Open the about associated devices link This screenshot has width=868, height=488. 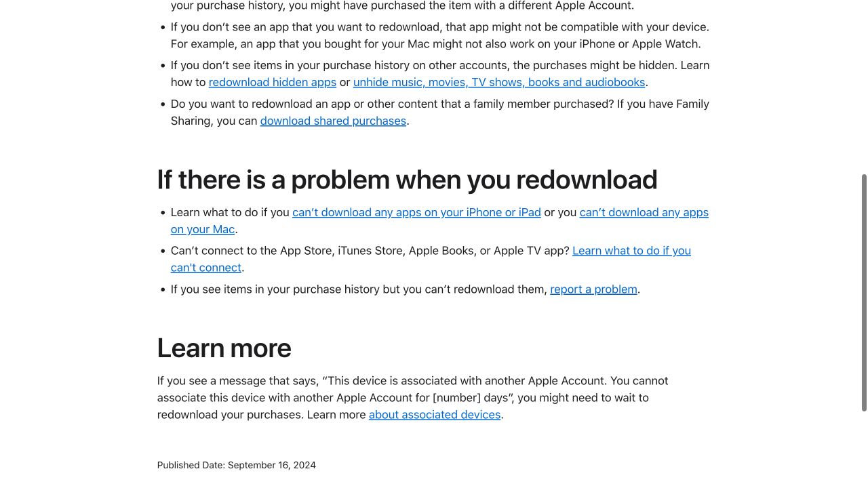tap(435, 415)
